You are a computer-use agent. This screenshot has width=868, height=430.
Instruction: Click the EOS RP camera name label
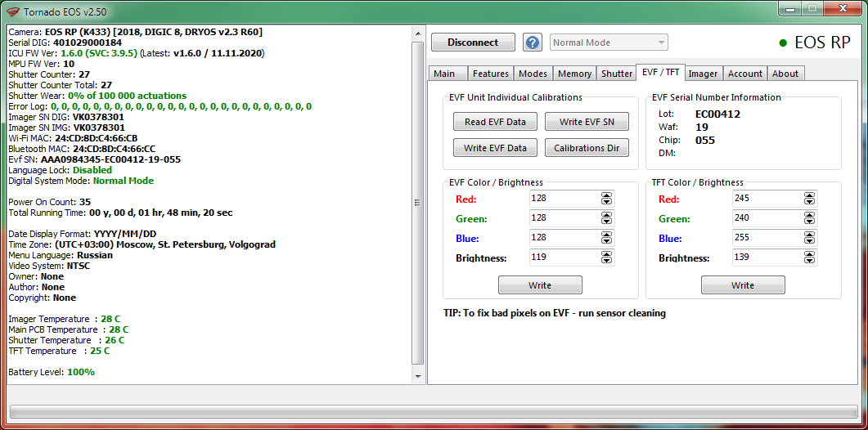coord(822,43)
